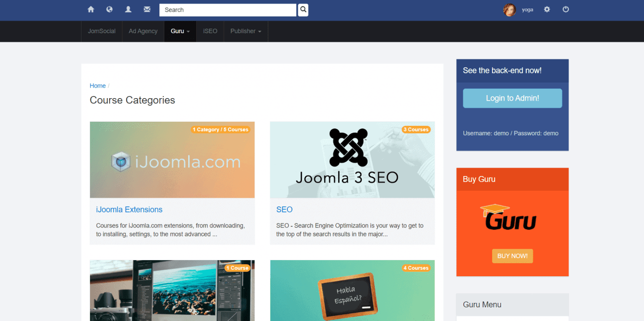The width and height of the screenshot is (644, 321).
Task: Click the Joomla 3 SEO thumbnail
Action: tap(352, 159)
